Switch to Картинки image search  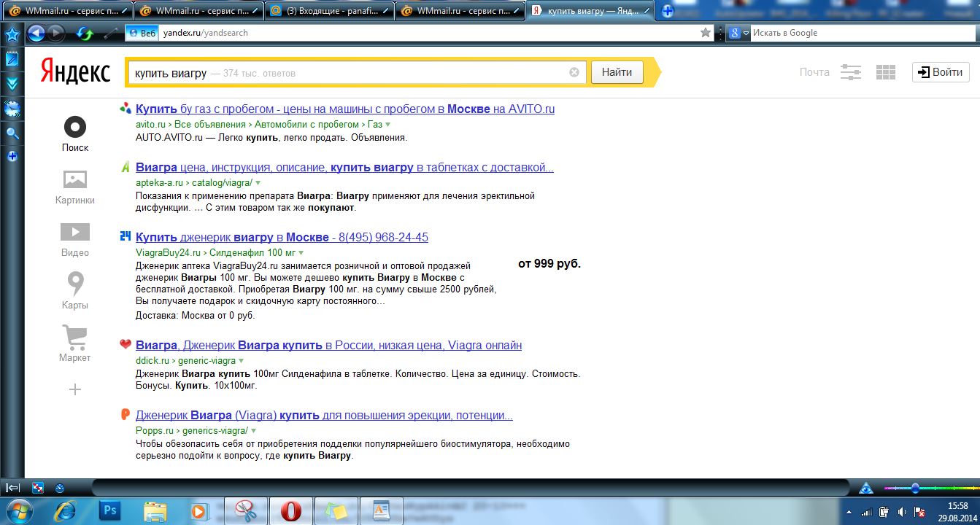point(75,187)
